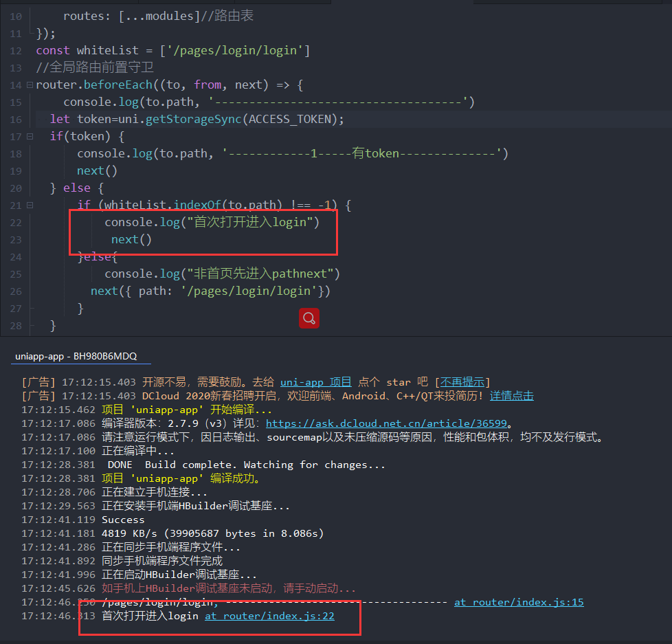Click line number 12 in the gutter
Screen dimensions: 672x644
(15, 50)
